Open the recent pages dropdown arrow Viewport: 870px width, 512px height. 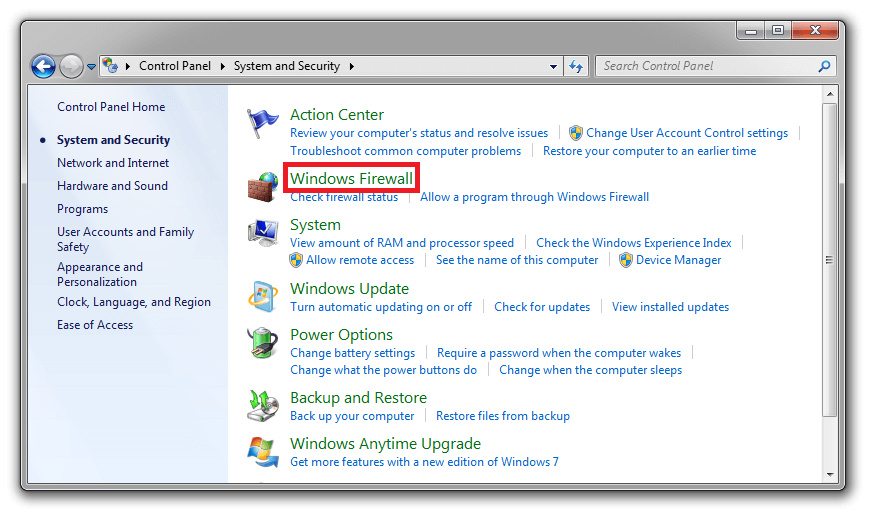coord(91,67)
